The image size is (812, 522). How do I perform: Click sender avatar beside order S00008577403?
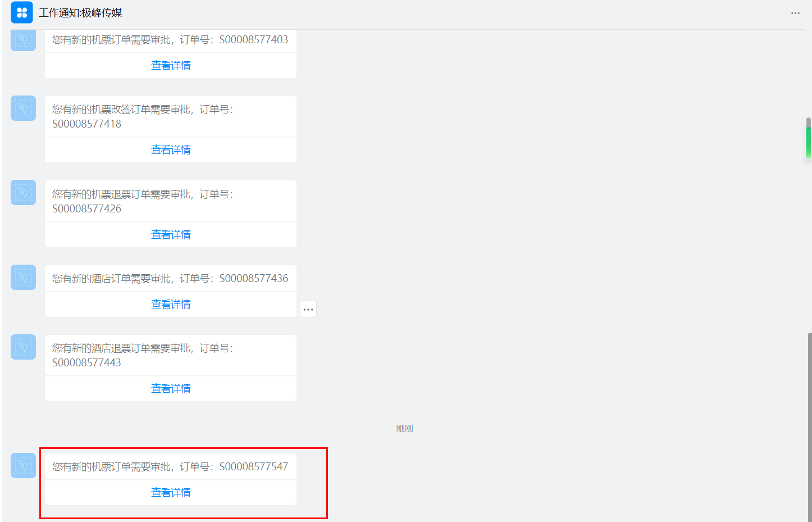pos(23,40)
